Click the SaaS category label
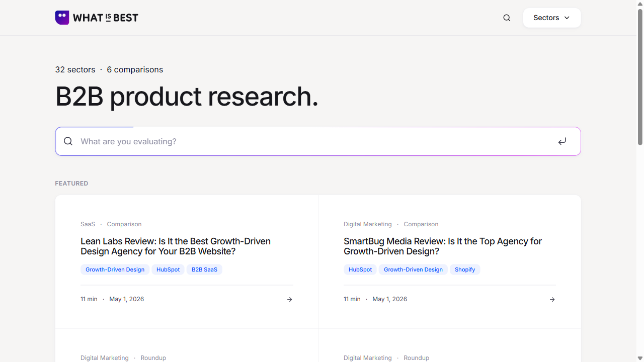This screenshot has height=362, width=644. 88,224
